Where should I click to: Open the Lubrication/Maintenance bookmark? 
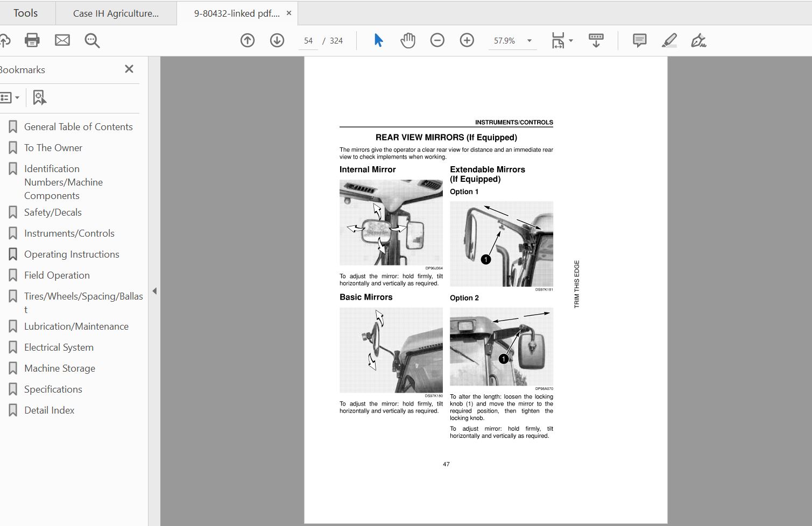[76, 326]
